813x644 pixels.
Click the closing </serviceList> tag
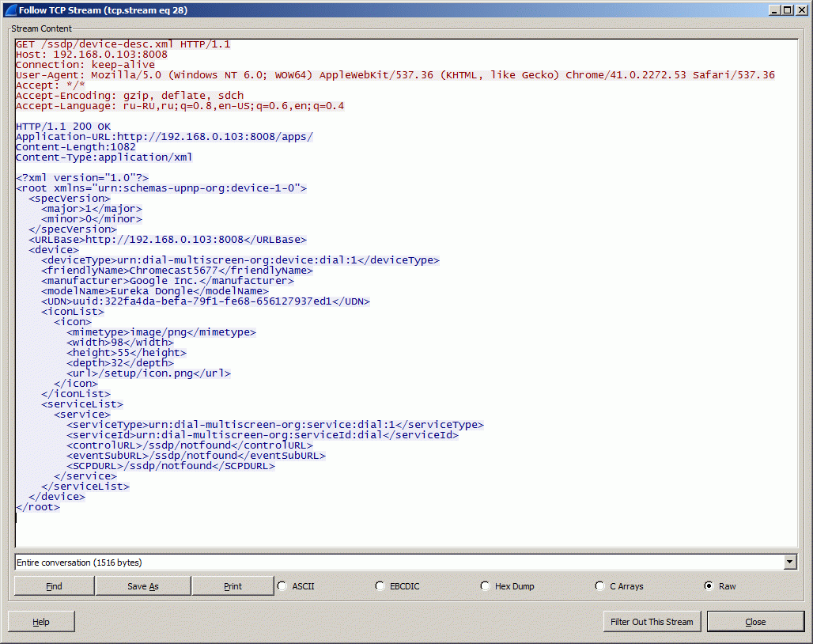[x=85, y=487]
